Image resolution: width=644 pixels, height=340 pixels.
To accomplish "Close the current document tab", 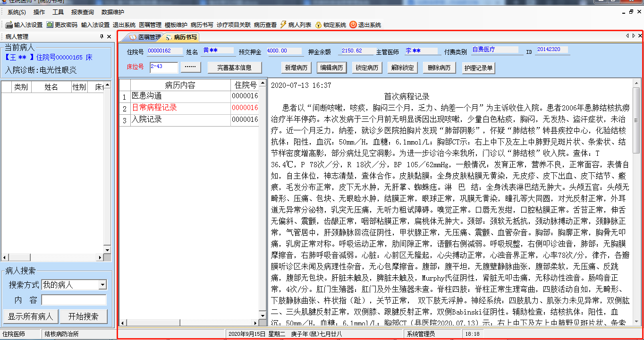I will pos(640,36).
